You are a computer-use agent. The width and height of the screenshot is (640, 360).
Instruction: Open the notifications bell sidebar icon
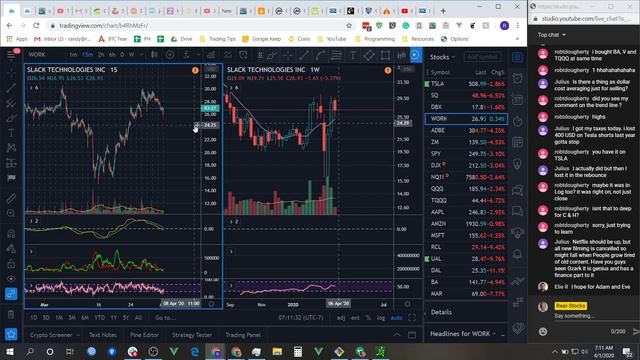click(517, 254)
